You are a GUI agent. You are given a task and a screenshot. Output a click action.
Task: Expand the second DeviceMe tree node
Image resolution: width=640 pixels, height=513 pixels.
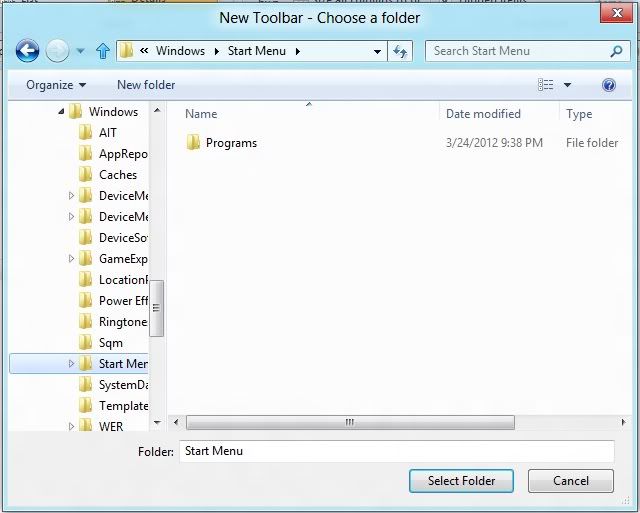pos(71,216)
